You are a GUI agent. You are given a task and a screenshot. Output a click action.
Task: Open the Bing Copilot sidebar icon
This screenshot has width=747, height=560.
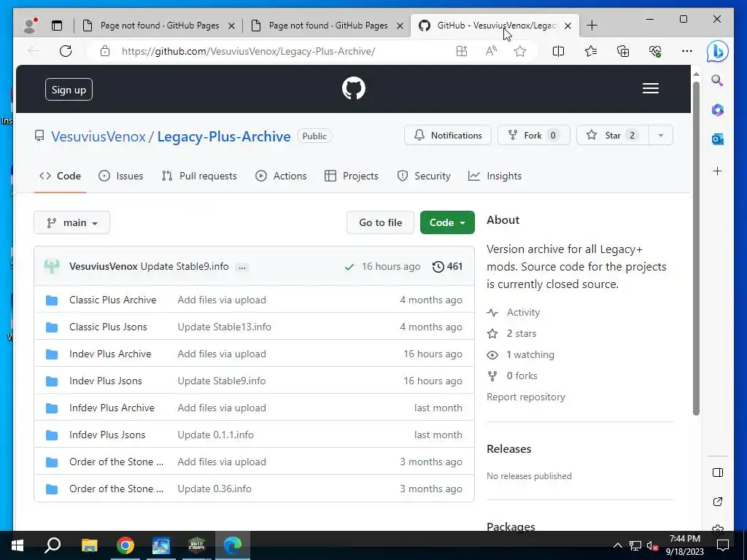click(718, 52)
